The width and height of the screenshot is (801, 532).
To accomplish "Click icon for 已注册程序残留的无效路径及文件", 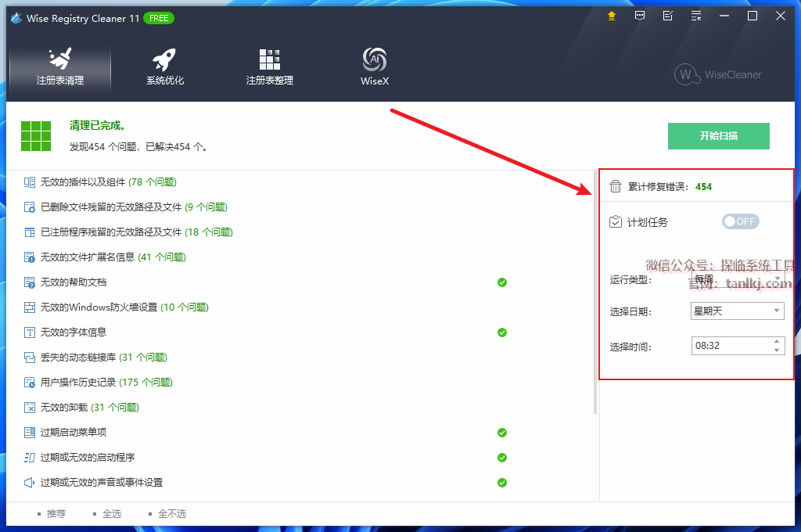I will click(x=30, y=232).
